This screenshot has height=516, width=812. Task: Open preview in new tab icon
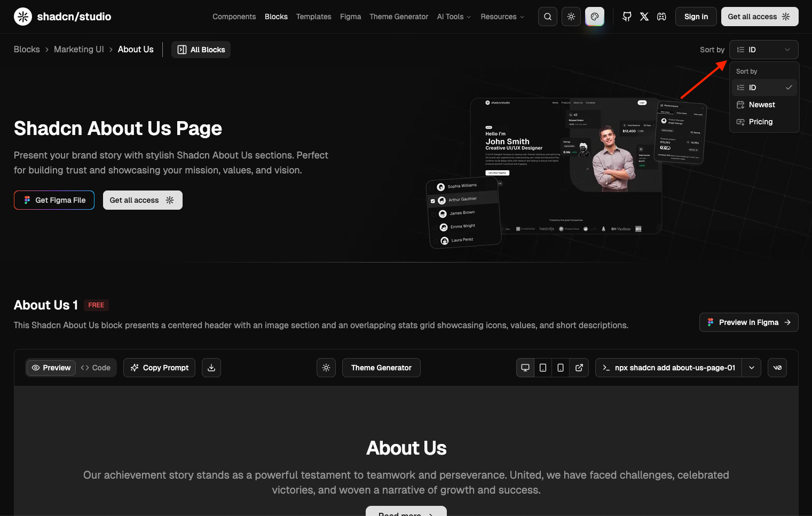(x=579, y=368)
